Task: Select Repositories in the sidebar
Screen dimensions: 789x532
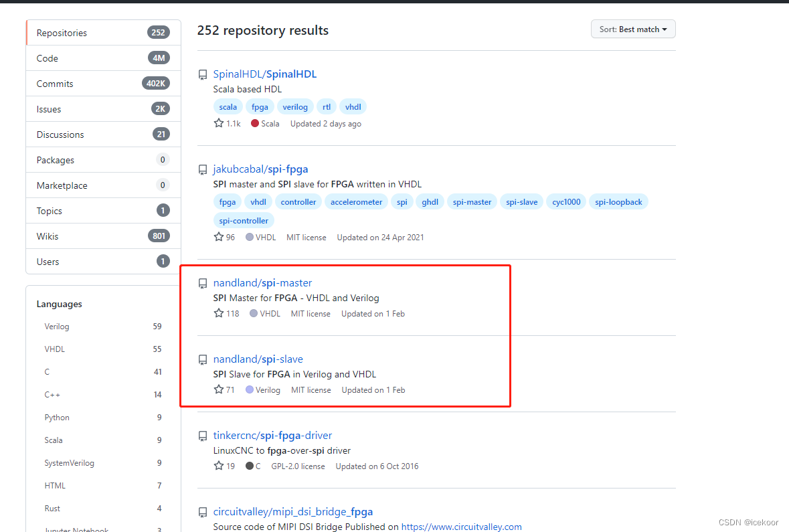Action: [103, 33]
